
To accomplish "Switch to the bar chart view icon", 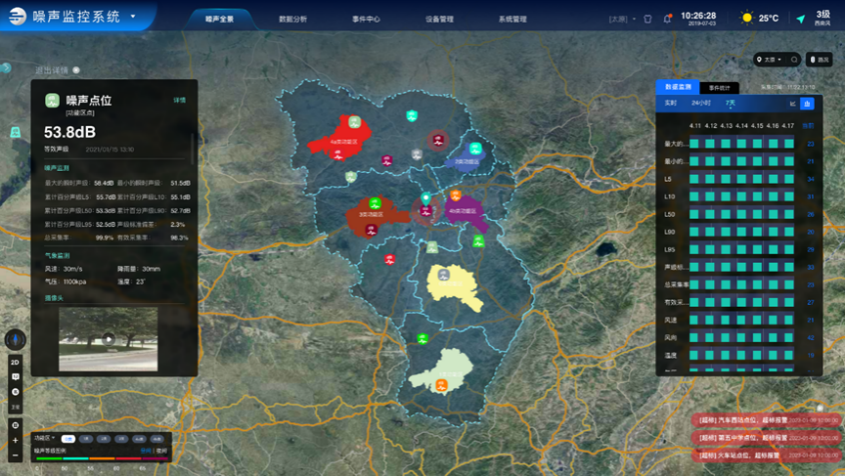I will (808, 104).
